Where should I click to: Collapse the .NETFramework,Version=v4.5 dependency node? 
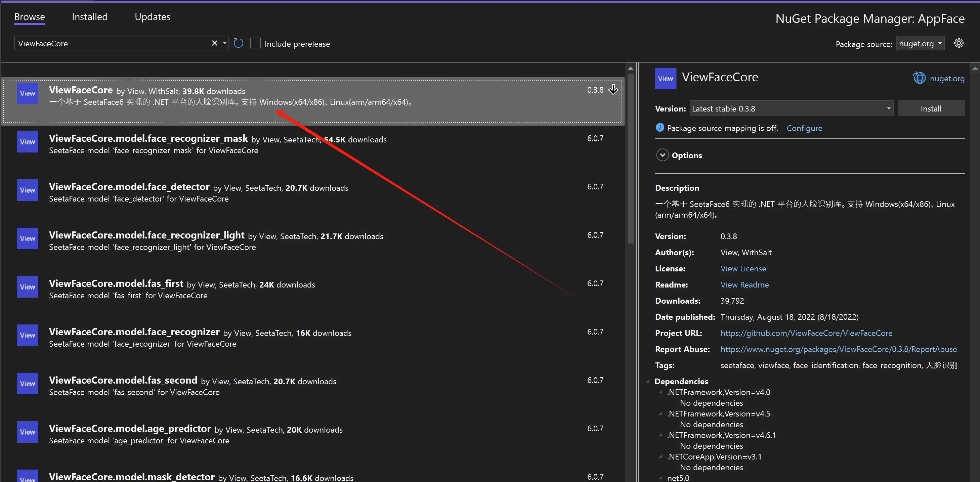[x=661, y=413]
